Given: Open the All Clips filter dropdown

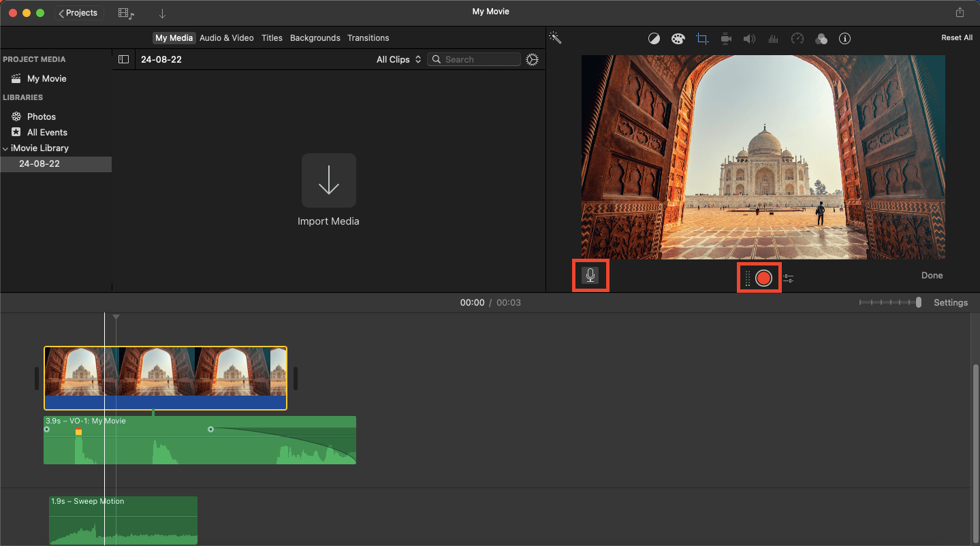Looking at the screenshot, I should pos(398,60).
